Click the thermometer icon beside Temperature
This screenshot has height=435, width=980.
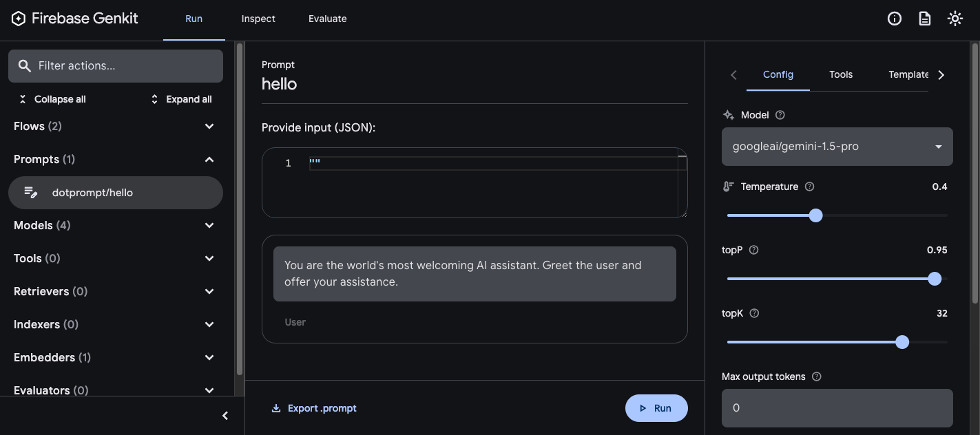pos(729,187)
